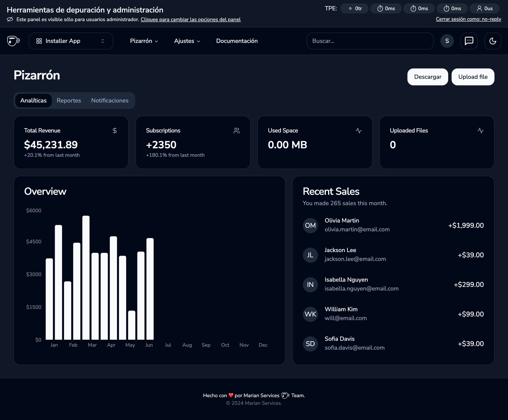
Task: Click the grid icon beside Installer App
Action: [39, 41]
